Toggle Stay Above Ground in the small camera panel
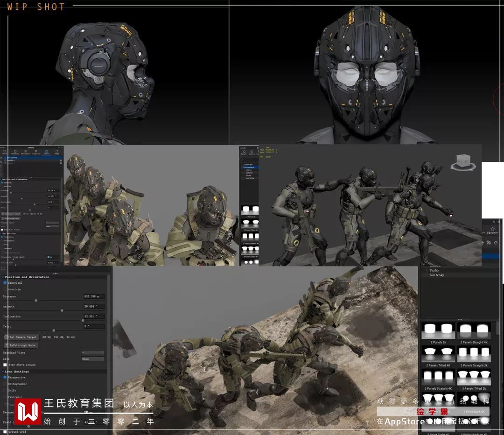This screenshot has width=504, height=435. [2, 230]
